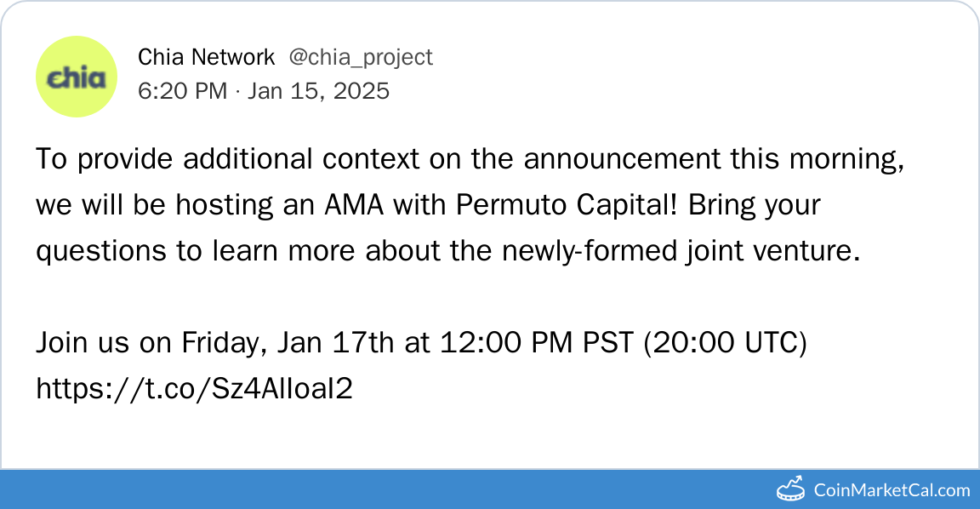Click the @chia_project handle
Image resolution: width=980 pixels, height=509 pixels.
coord(361,57)
